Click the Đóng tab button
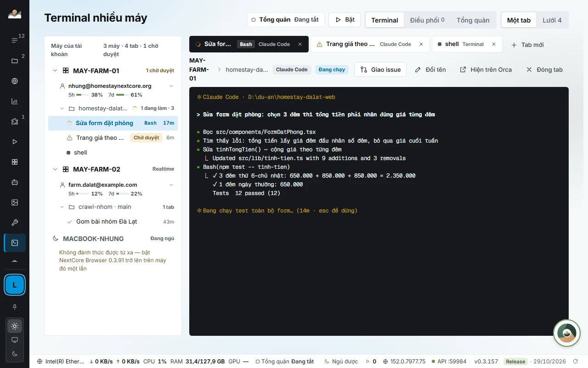Screen dimensions: 588x368 [544, 69]
